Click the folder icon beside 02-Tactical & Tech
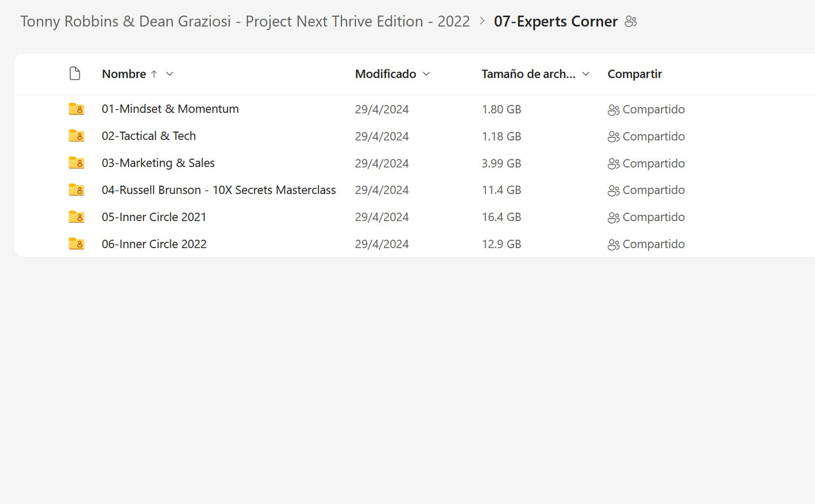 point(76,136)
